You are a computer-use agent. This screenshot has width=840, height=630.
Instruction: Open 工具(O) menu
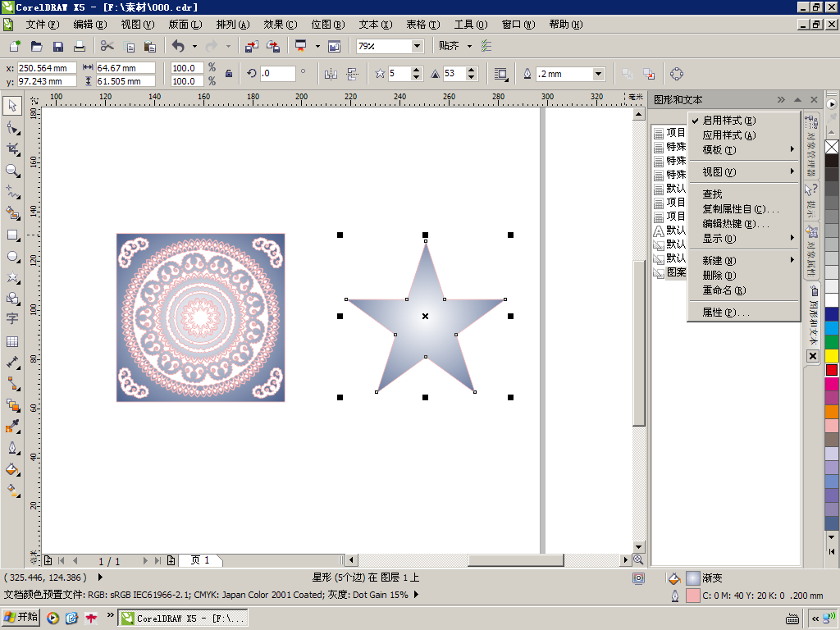pos(470,24)
